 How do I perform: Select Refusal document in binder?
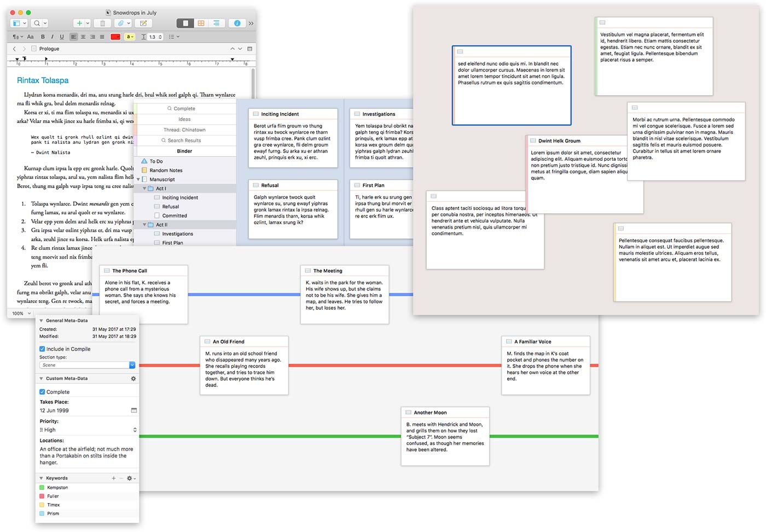[171, 207]
